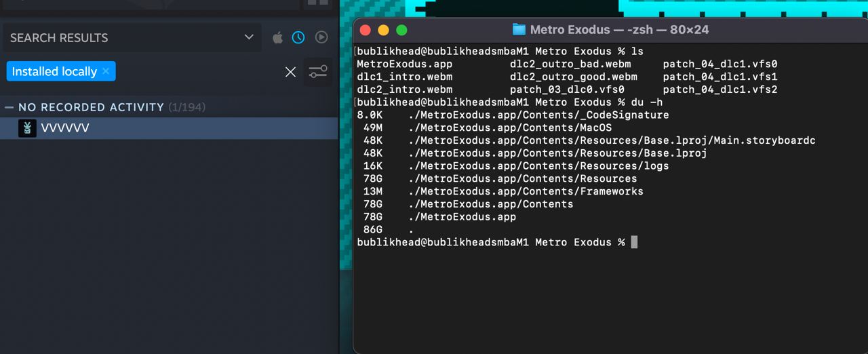Toggle the recent activity clock icon
Image resolution: width=868 pixels, height=354 pixels.
tap(298, 38)
